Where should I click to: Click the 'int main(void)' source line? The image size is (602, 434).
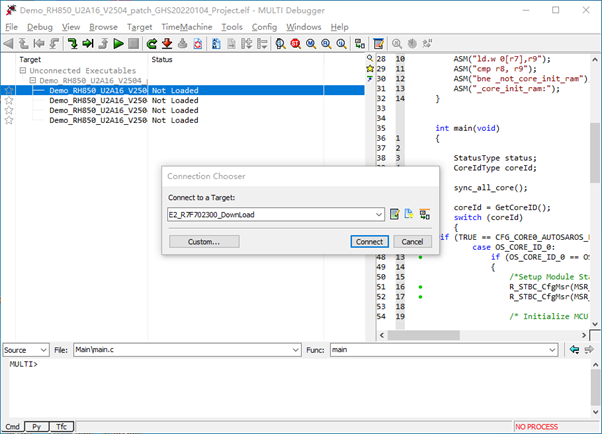pyautogui.click(x=467, y=128)
